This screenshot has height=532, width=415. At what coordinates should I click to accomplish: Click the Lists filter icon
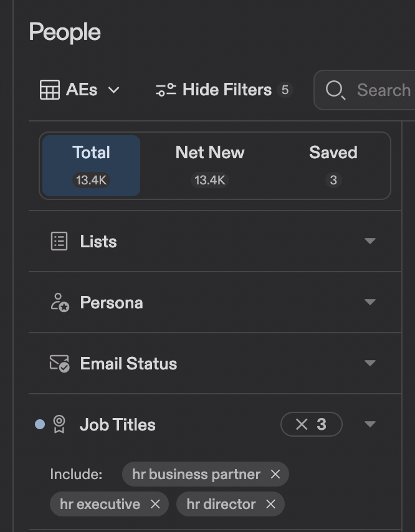pos(59,241)
